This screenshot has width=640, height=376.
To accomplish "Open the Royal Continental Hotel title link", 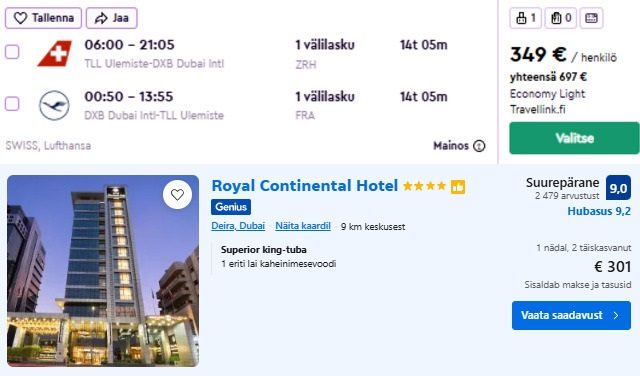I will [304, 186].
